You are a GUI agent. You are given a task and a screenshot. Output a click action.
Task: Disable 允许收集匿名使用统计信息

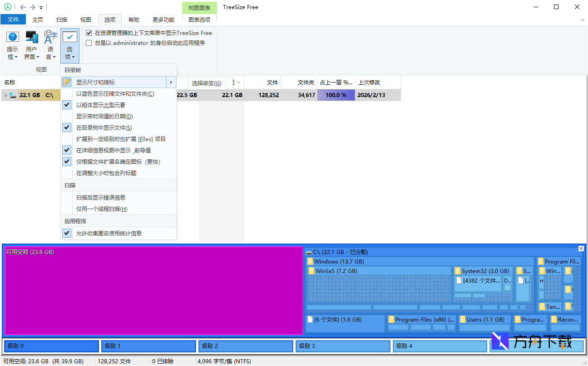[67, 232]
